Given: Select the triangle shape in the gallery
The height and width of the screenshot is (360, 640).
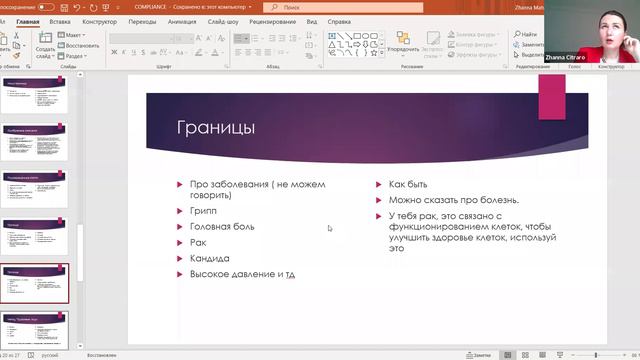Looking at the screenshot, I should [x=332, y=44].
